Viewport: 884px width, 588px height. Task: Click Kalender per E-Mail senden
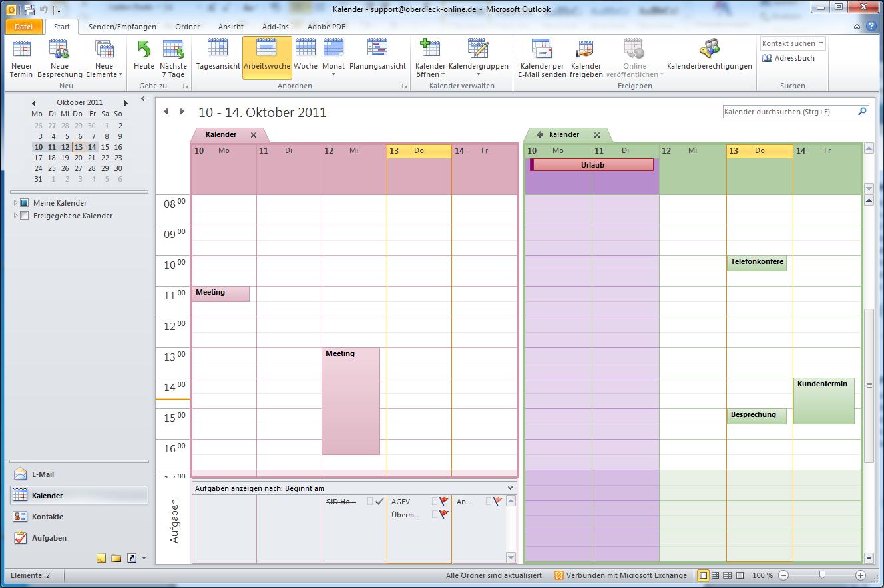pos(542,59)
